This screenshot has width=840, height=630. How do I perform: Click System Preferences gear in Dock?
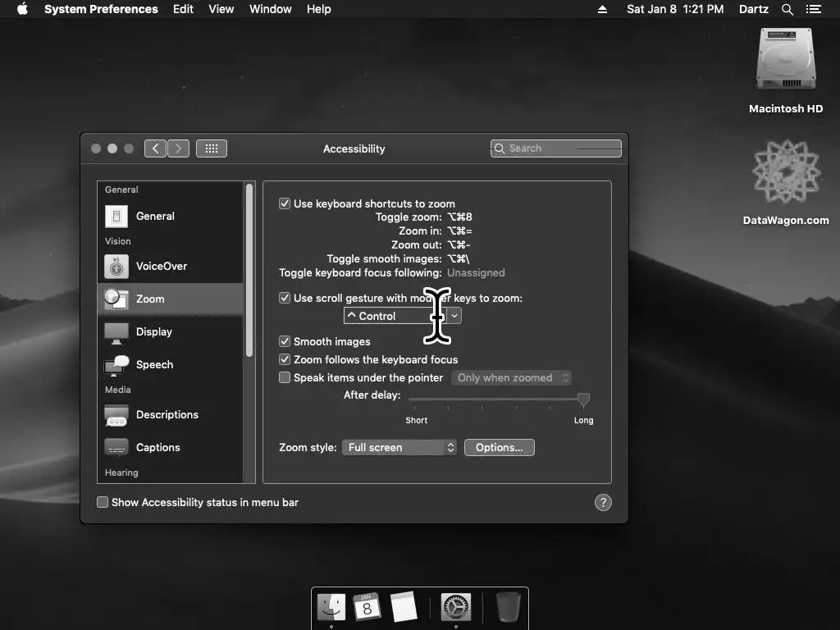point(456,607)
